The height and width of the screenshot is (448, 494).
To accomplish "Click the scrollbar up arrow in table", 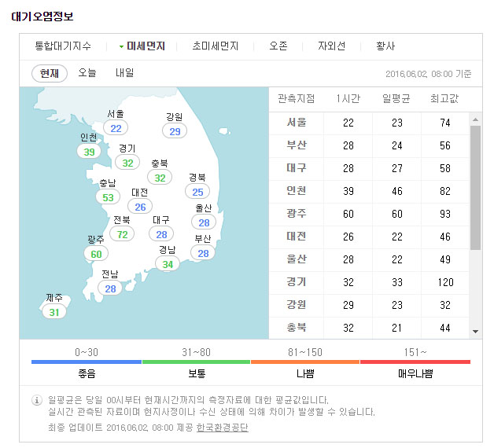I will 475,119.
